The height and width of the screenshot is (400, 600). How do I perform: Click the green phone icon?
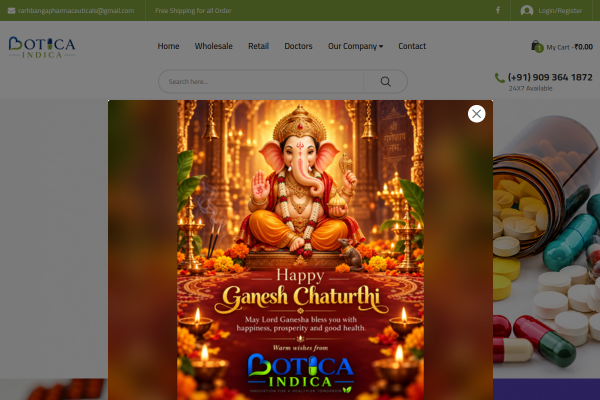tap(499, 78)
